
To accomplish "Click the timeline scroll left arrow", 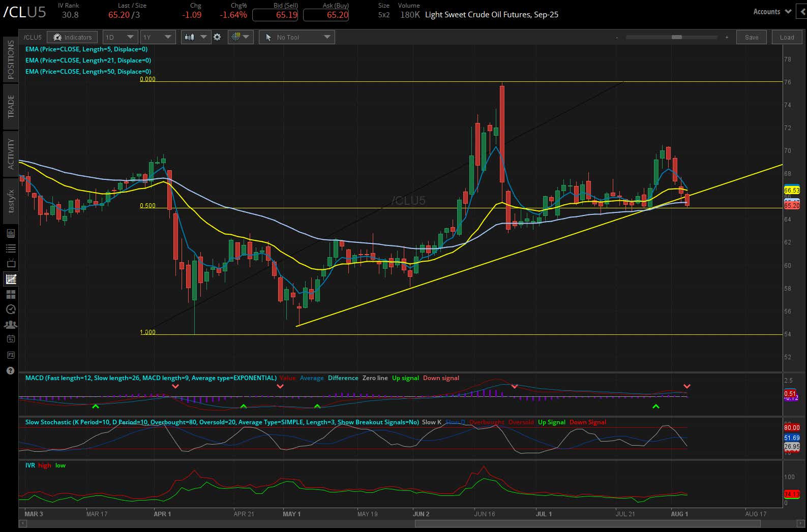I will point(22,523).
